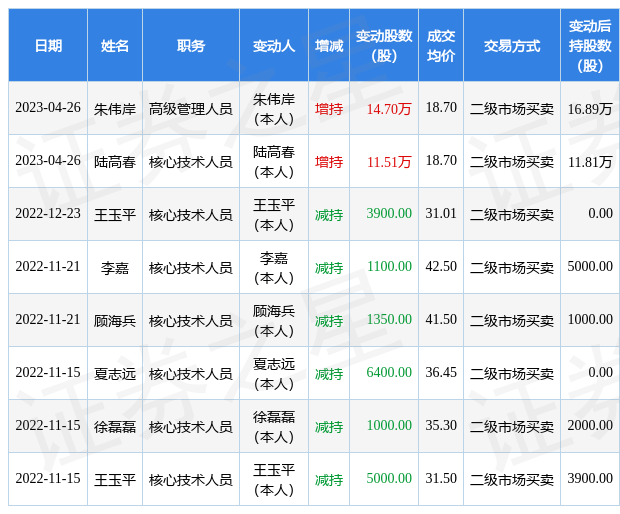
Task: Click the 增减 column header
Action: (x=329, y=46)
